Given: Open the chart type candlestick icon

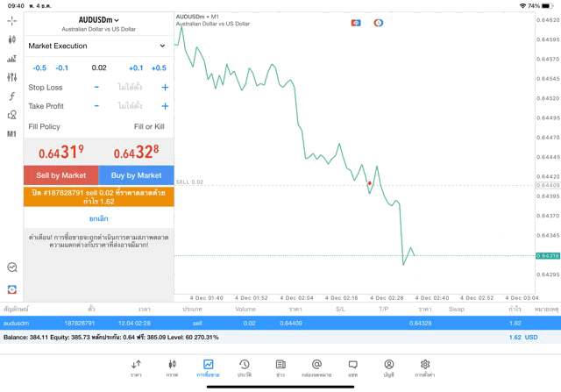Looking at the screenshot, I should pos(12,39).
